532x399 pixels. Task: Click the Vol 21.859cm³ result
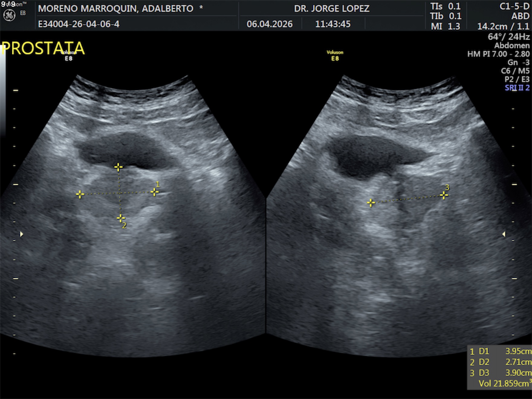503,384
